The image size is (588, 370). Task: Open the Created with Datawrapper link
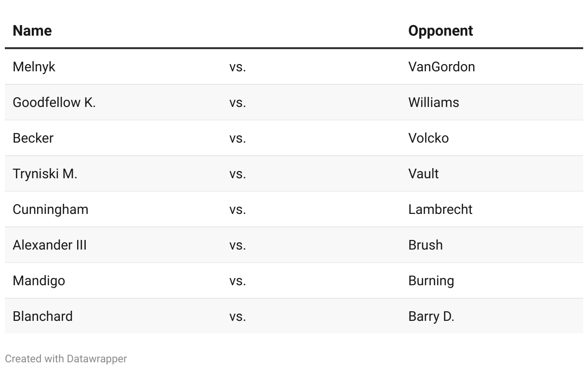66,358
